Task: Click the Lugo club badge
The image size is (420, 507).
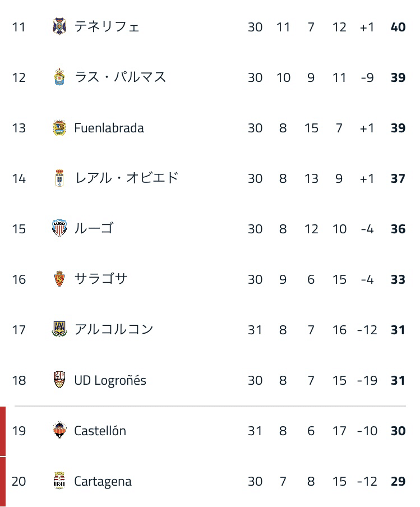Action: click(x=59, y=228)
